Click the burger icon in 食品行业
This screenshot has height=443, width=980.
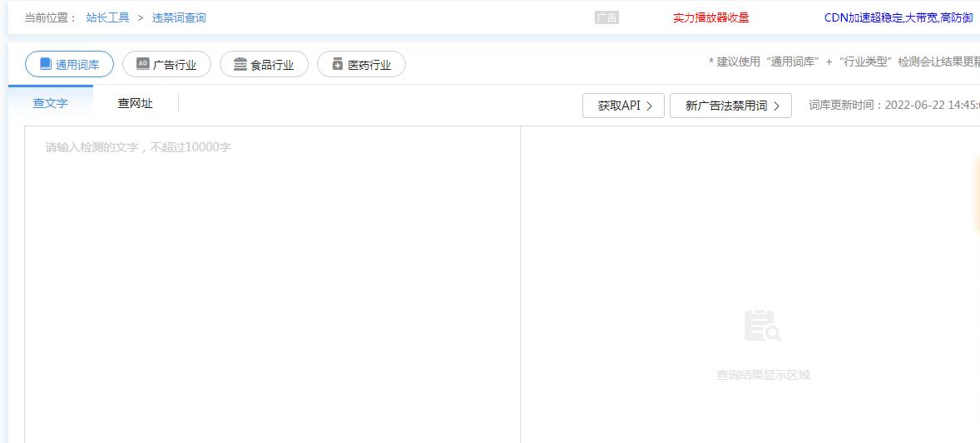[x=240, y=64]
